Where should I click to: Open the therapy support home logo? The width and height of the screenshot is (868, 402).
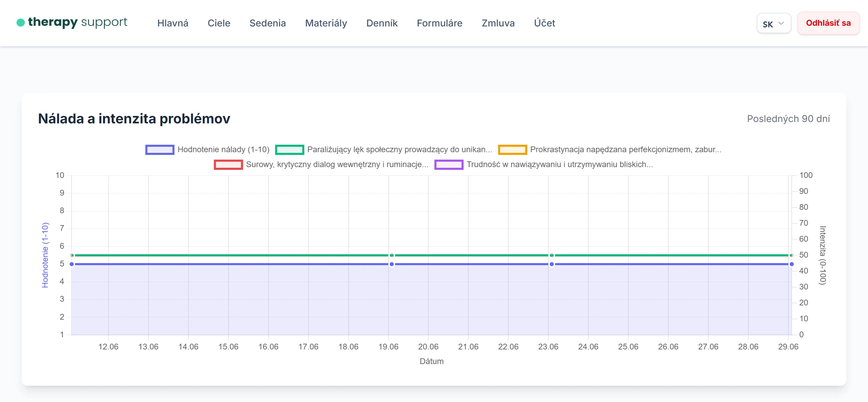point(72,23)
